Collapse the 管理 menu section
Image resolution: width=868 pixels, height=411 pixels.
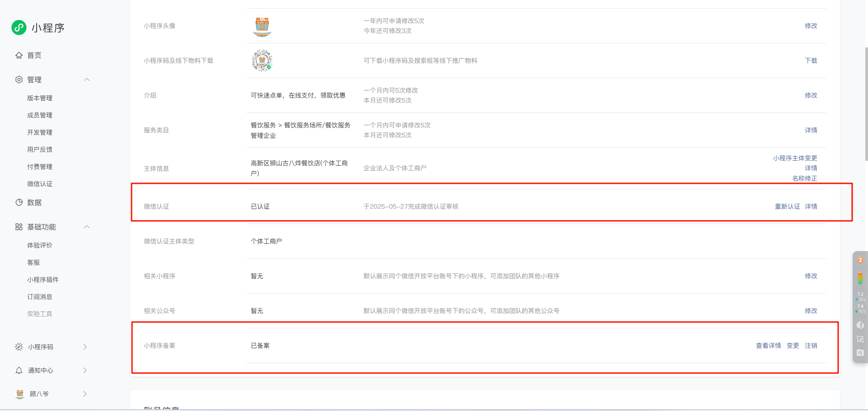(87, 79)
